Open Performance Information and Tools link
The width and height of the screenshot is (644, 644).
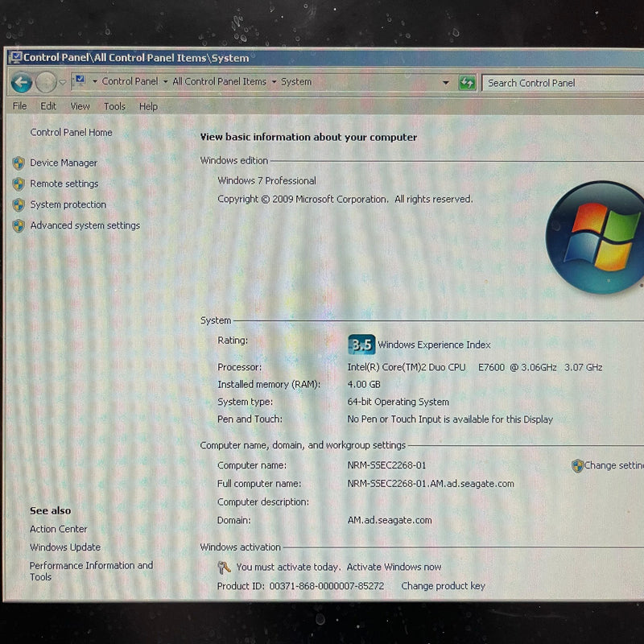coord(91,571)
